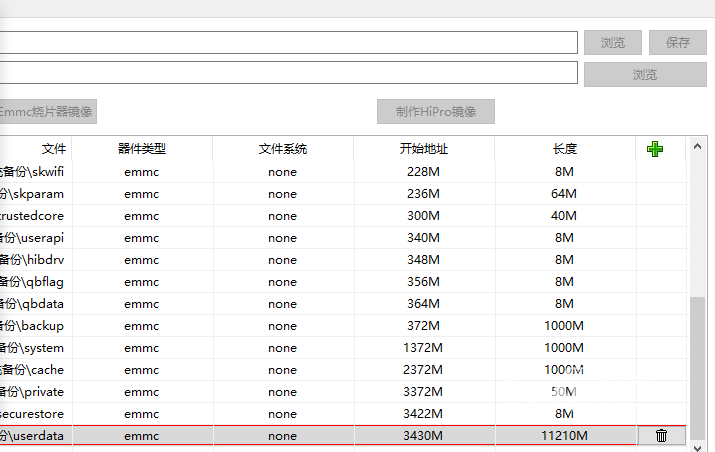This screenshot has height=452, width=715.
Task: Delete the userdata row with trash icon
Action: point(661,436)
